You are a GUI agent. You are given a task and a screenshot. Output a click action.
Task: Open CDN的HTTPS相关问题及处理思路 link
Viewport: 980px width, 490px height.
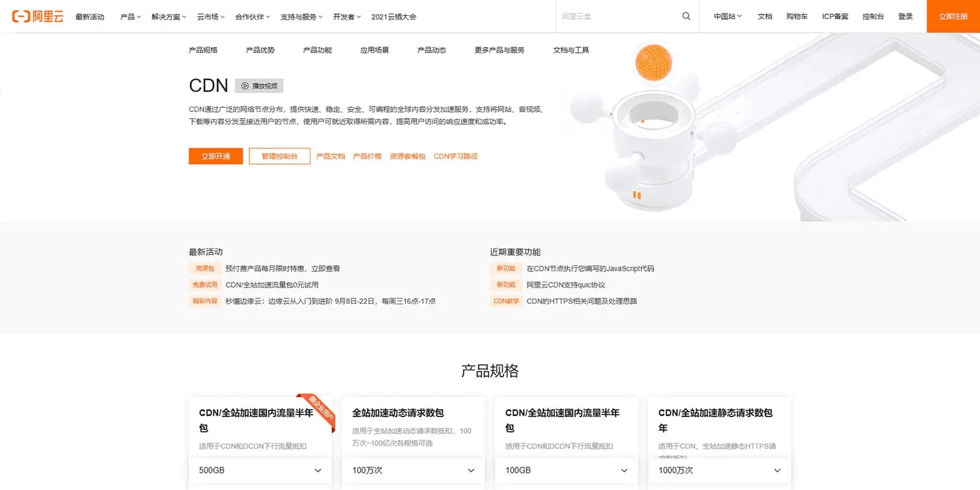582,301
